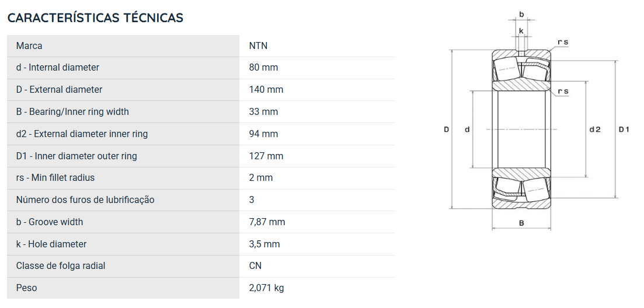Image resolution: width=644 pixels, height=308 pixels.
Task: Click the k - Hole diameter label
Action: click(x=51, y=244)
